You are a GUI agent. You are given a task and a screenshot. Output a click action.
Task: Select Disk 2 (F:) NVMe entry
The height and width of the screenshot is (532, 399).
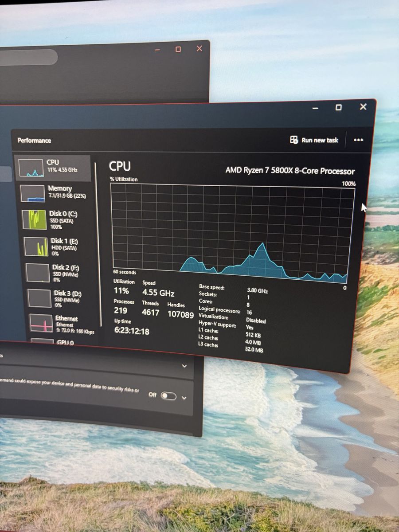pos(57,273)
